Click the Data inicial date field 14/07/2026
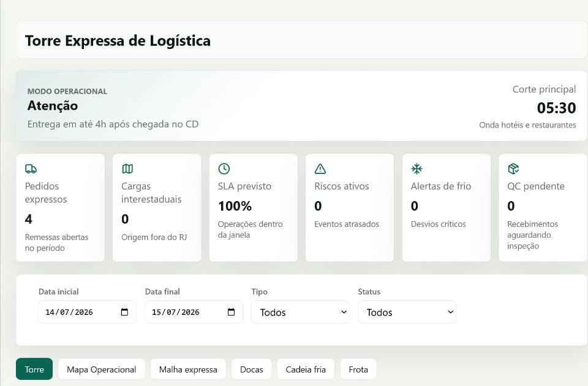This screenshot has width=588, height=386. click(x=87, y=312)
